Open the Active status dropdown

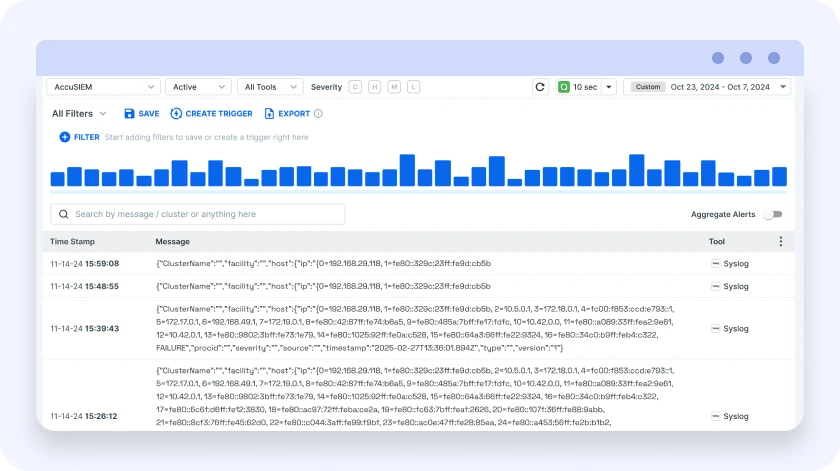point(198,87)
